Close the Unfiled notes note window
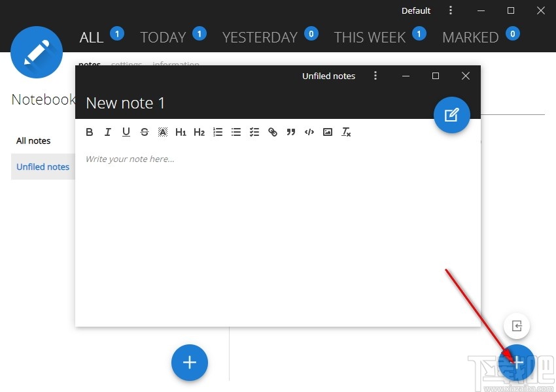 tap(466, 76)
